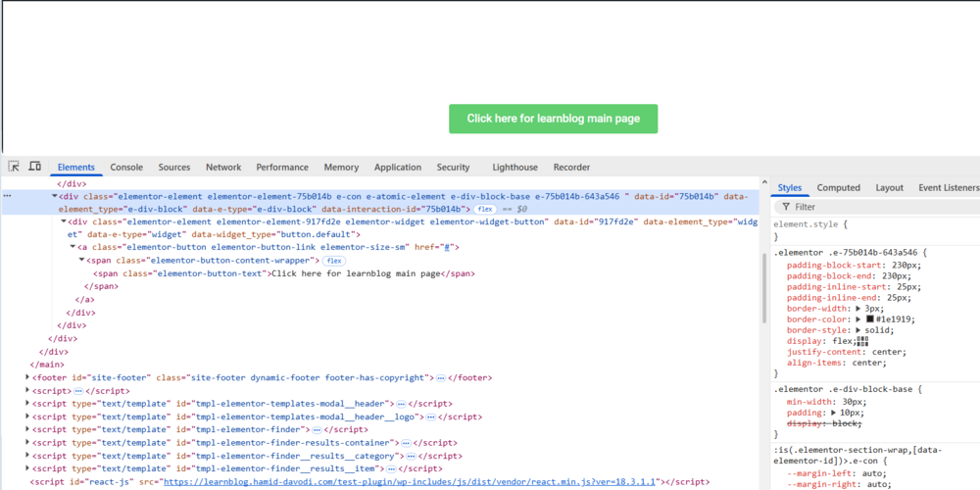Collapse the elementor-widget-button div node

64,221
